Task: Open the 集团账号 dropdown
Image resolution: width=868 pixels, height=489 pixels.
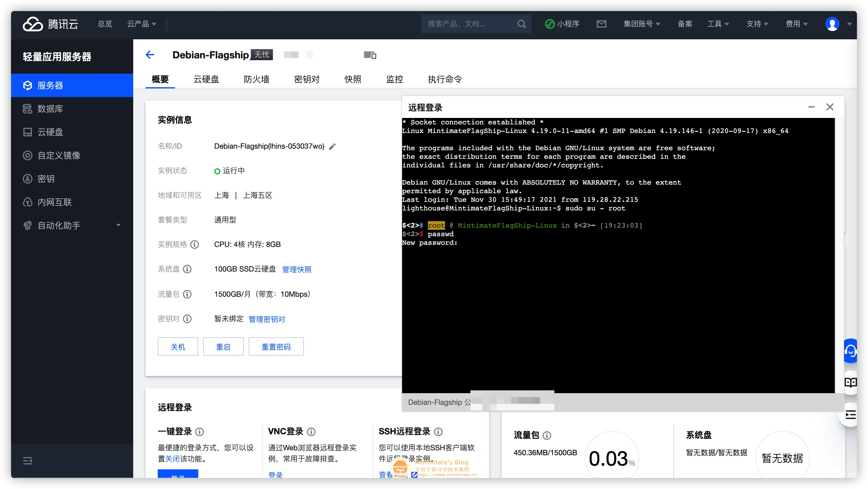Action: (x=641, y=24)
